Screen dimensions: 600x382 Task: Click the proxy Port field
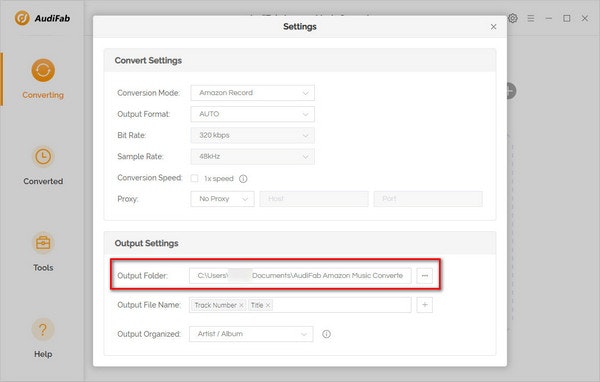point(428,199)
